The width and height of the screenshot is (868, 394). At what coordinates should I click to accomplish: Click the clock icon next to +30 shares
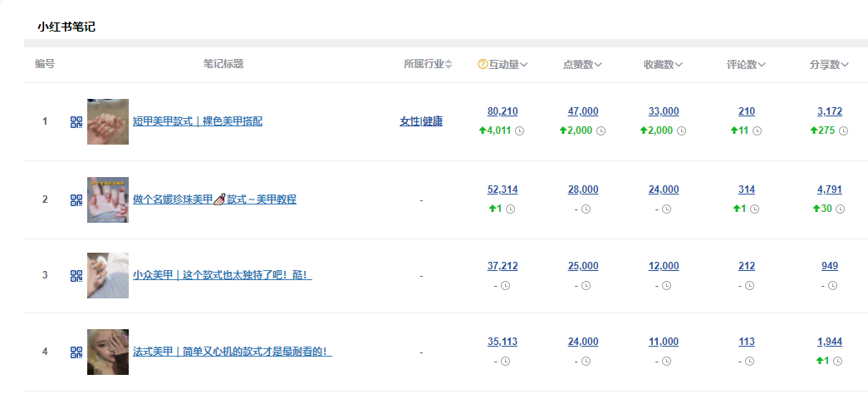point(841,209)
